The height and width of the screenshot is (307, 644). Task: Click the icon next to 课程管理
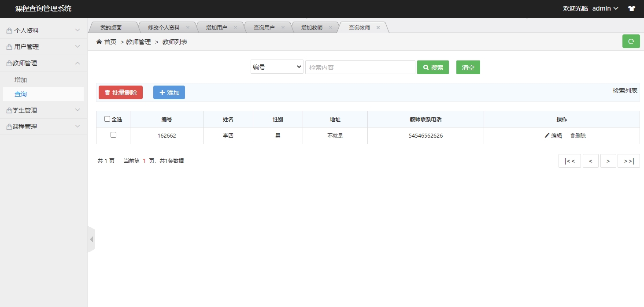(x=10, y=127)
